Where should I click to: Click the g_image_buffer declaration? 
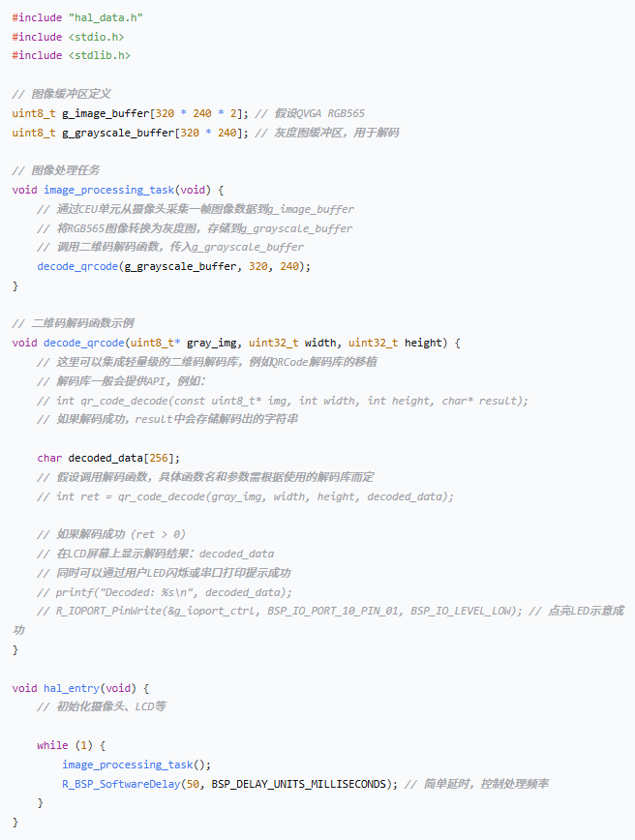click(x=131, y=113)
